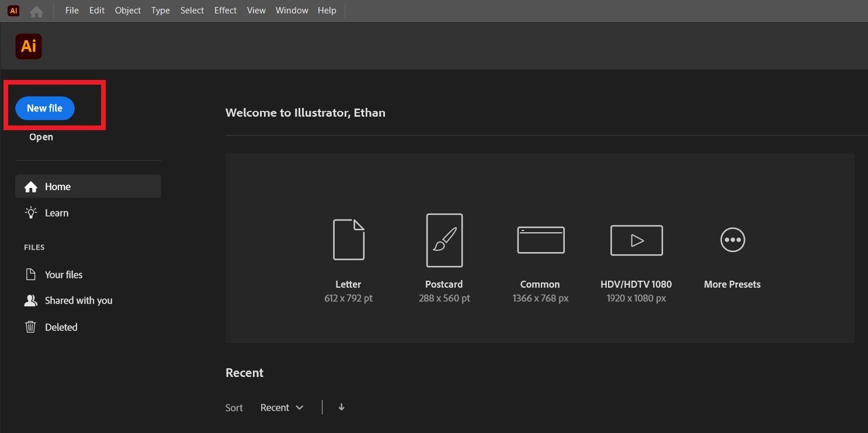Click the Shared with you people icon

coord(31,301)
